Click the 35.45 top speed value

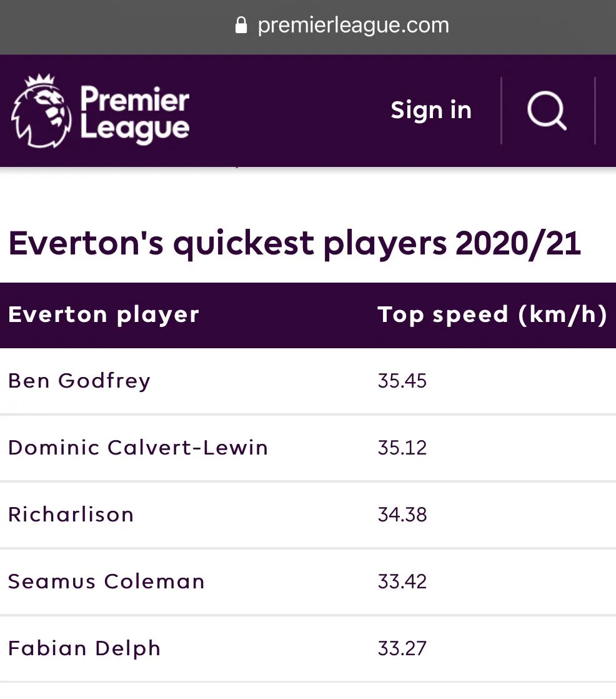pyautogui.click(x=402, y=381)
